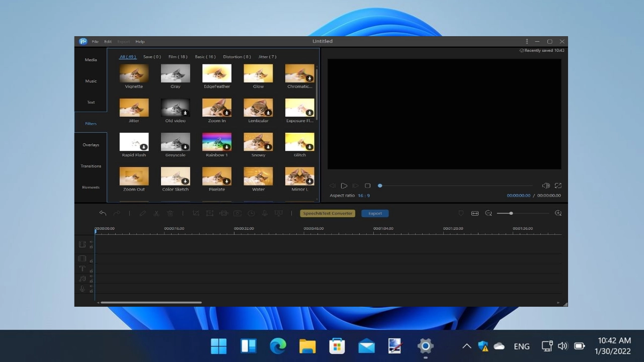Select the Distortion ( 8 ) filter category
Image resolution: width=644 pixels, height=362 pixels.
(x=237, y=57)
